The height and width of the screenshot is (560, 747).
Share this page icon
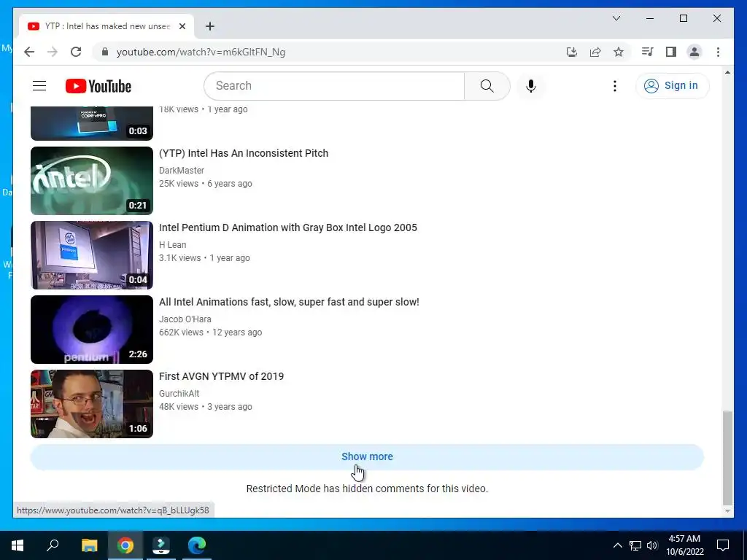595,52
